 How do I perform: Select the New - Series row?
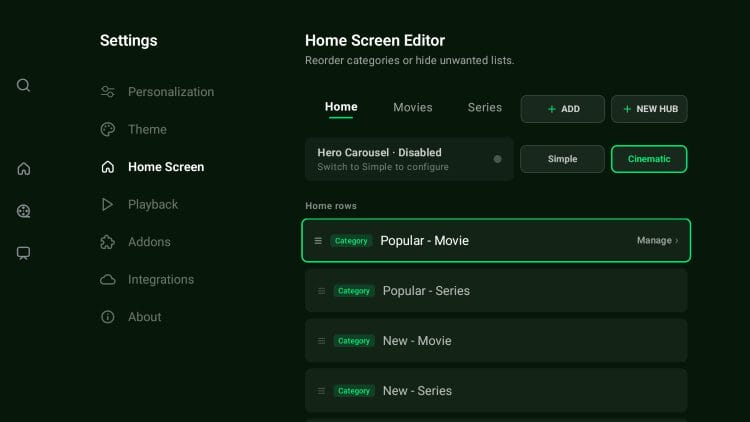pyautogui.click(x=496, y=391)
